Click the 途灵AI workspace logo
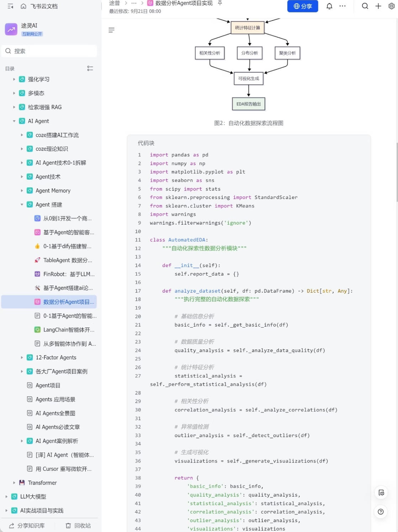Image resolution: width=398 pixels, height=532 pixels. point(11,29)
